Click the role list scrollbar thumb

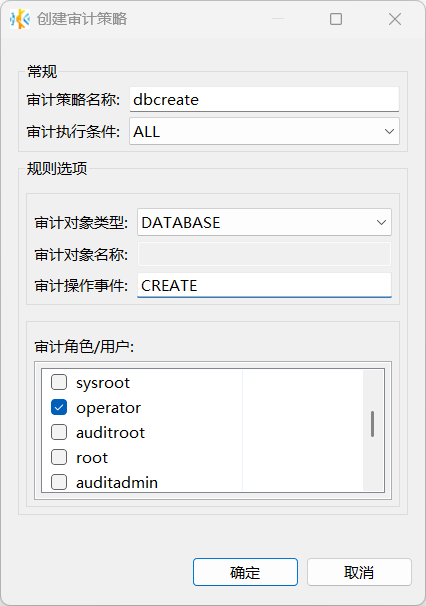tap(372, 424)
